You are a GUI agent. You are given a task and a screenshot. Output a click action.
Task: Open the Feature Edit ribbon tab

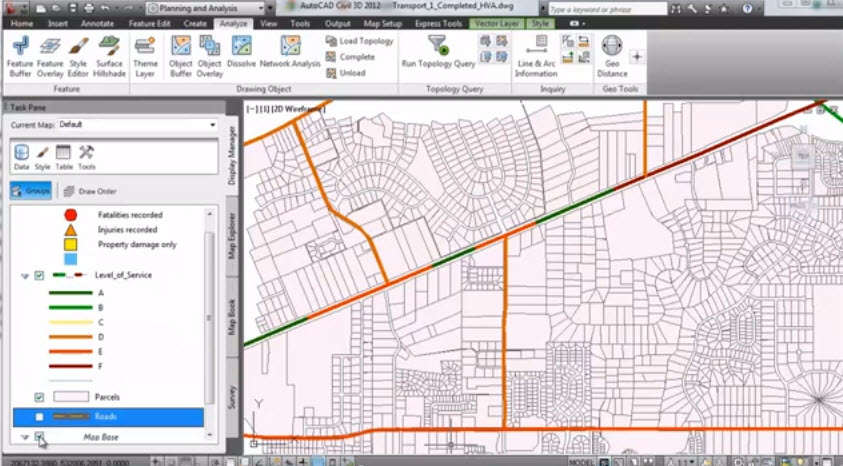click(x=149, y=24)
